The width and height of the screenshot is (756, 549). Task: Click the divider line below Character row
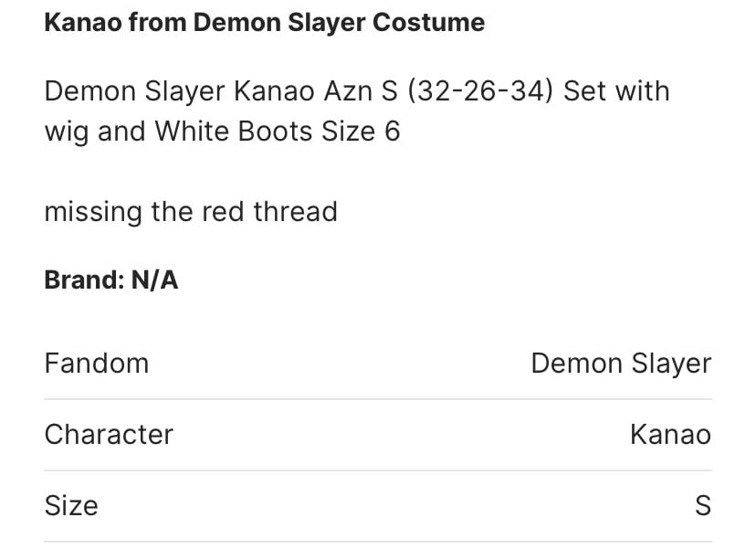coord(378,470)
